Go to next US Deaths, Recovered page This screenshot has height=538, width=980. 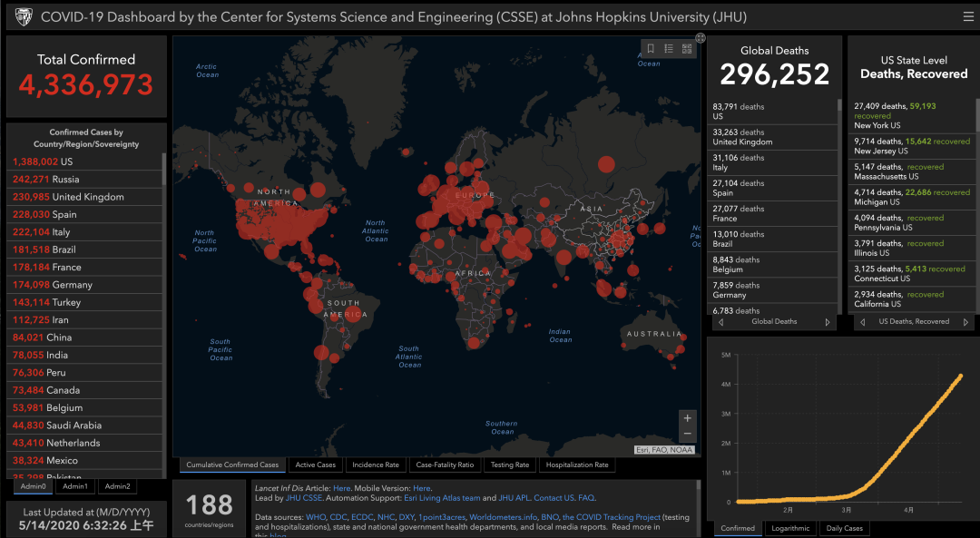pyautogui.click(x=965, y=322)
